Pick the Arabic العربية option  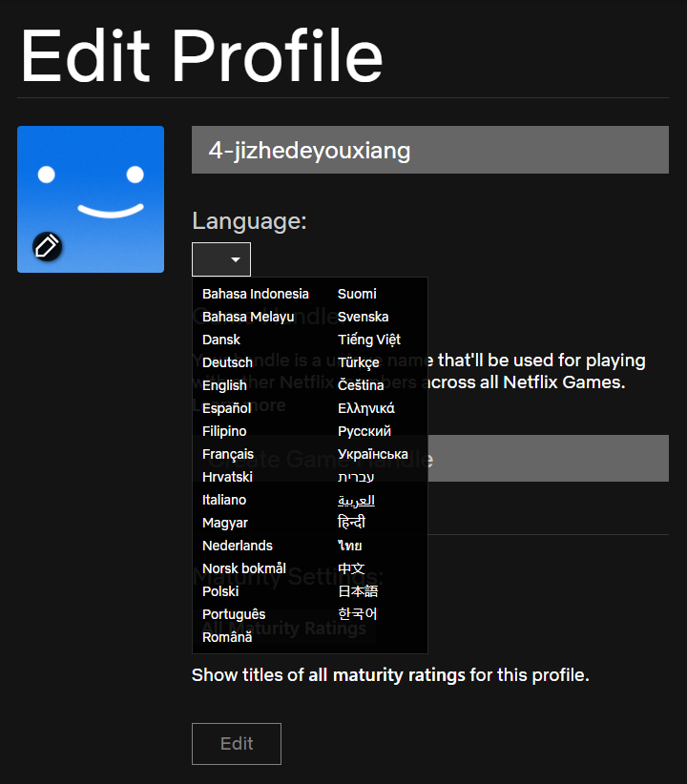point(356,501)
